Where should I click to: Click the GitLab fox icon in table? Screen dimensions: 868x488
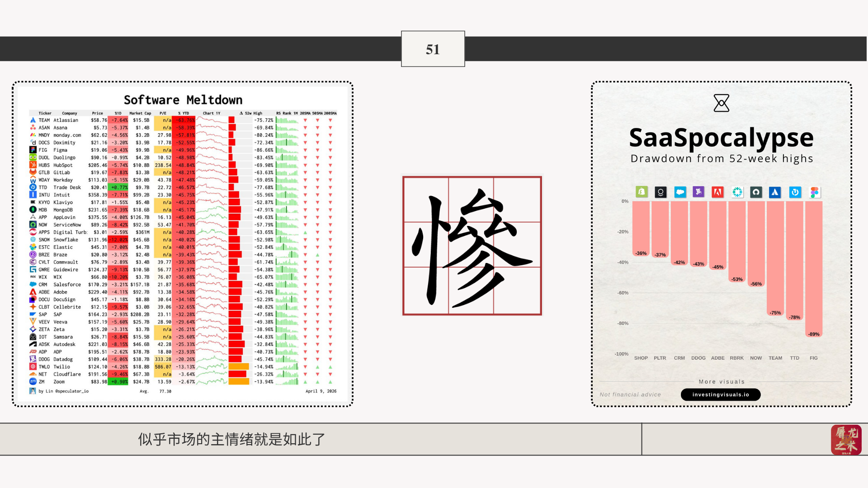33,173
